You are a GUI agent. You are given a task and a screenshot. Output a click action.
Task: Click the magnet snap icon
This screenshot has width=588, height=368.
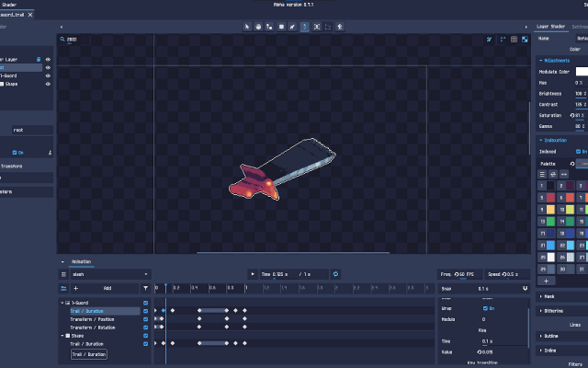pos(525,288)
